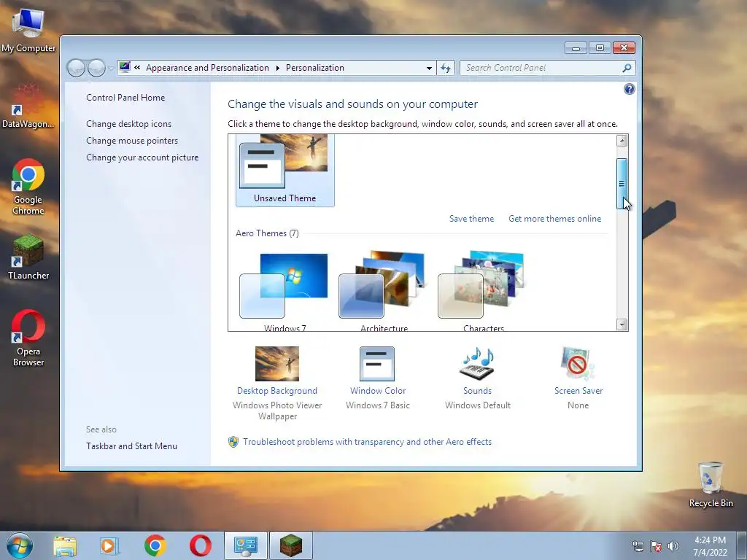Click the help question mark icon
The width and height of the screenshot is (747, 560).
click(x=629, y=89)
